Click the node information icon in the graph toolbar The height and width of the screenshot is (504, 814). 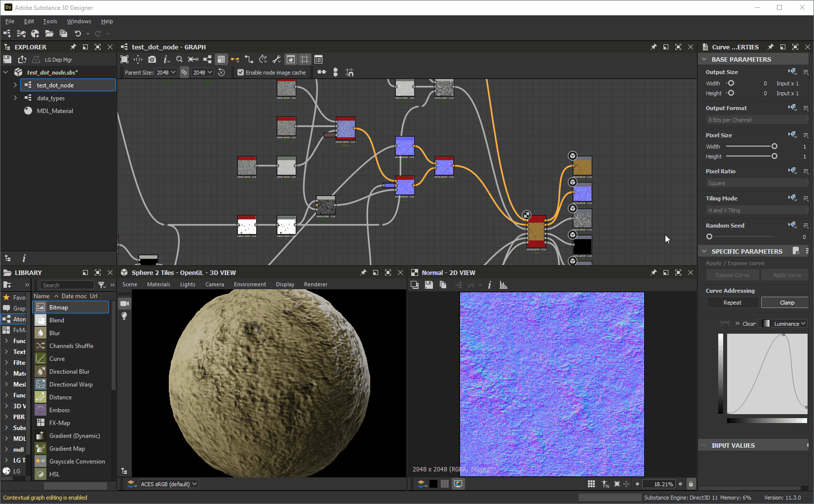pyautogui.click(x=165, y=59)
